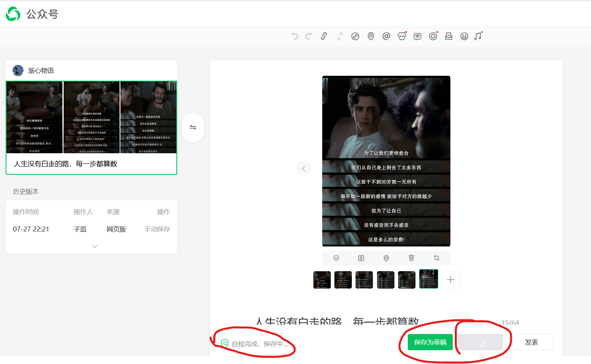The height and width of the screenshot is (364, 591).
Task: Click the swap-arrows button beside the article card
Action: click(193, 127)
